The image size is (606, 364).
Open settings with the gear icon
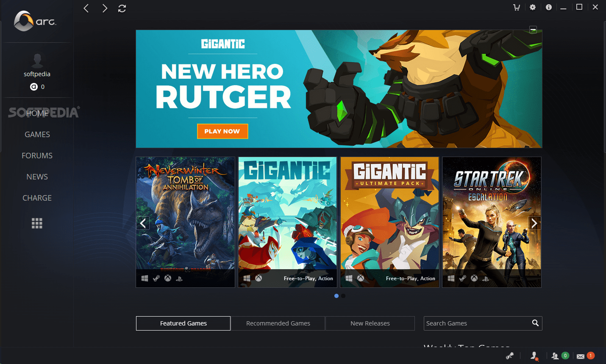pos(533,7)
